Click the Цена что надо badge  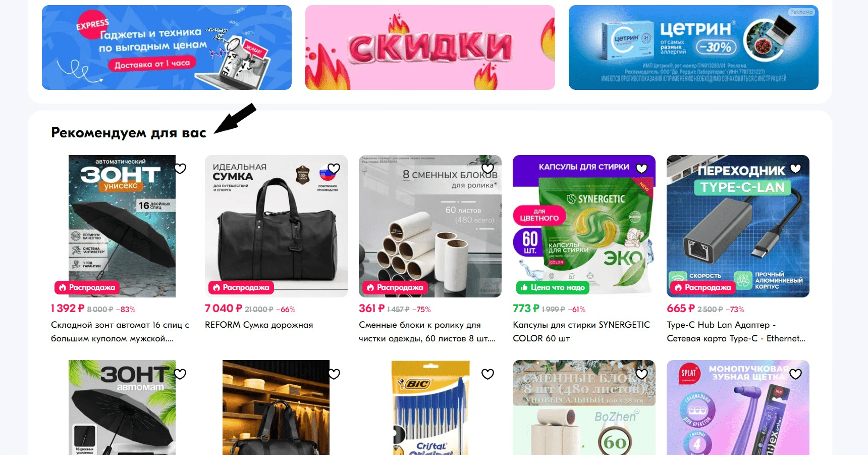[x=553, y=287]
